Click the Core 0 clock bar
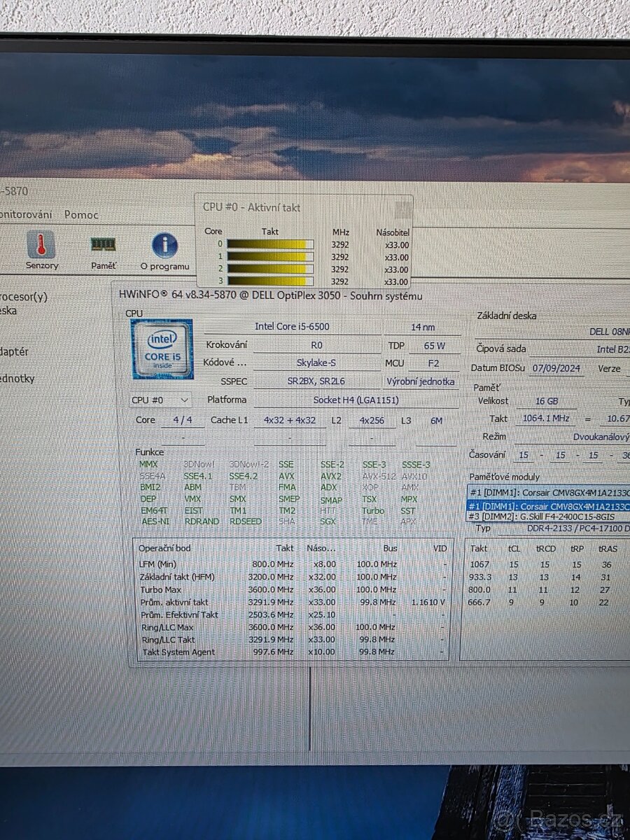 (271, 244)
